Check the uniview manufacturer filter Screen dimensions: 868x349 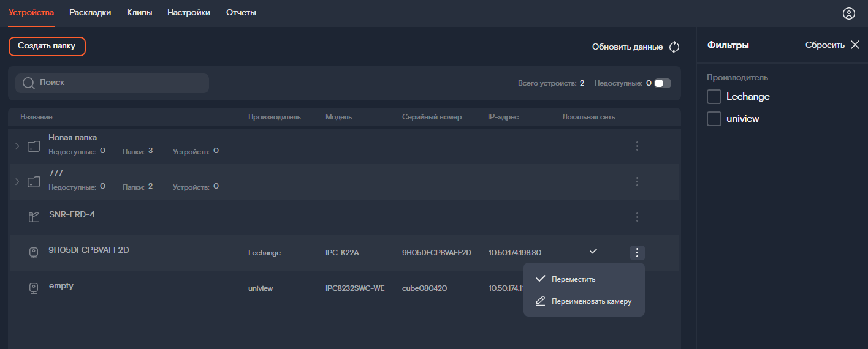coord(714,119)
